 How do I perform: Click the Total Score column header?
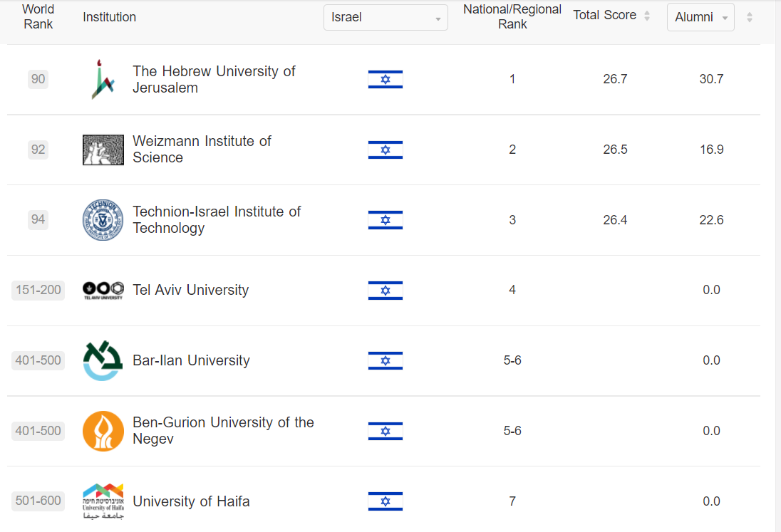tap(605, 15)
